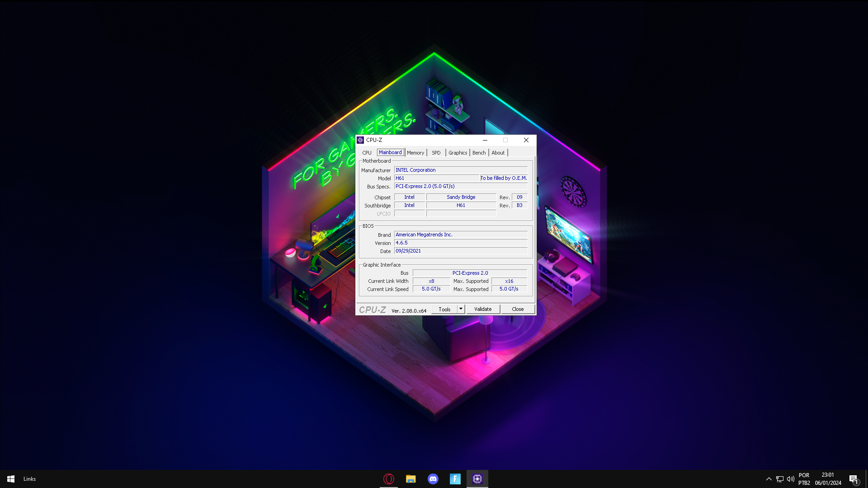Click the Links toolbar on the taskbar
868x488 pixels.
point(29,479)
